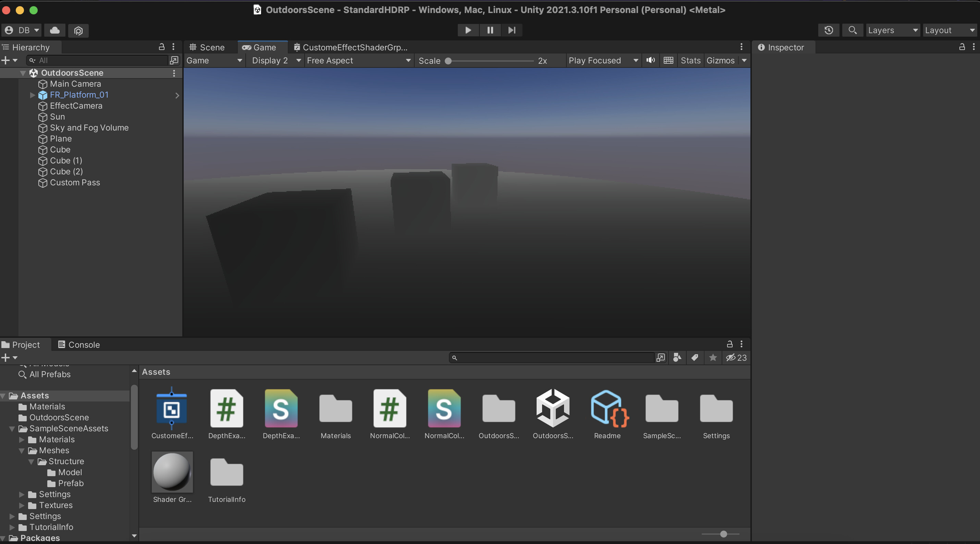This screenshot has width=980, height=544.
Task: Click the Inspector lock icon
Action: pos(962,47)
